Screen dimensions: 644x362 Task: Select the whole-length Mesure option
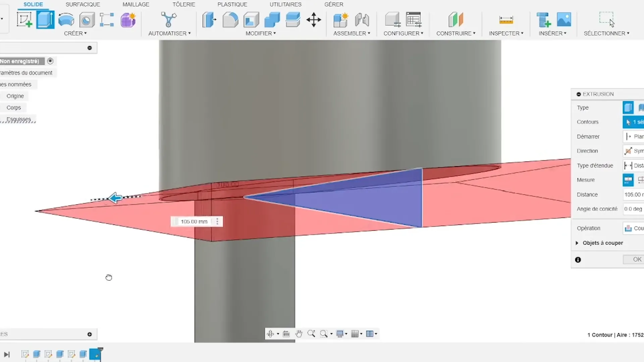[640, 180]
